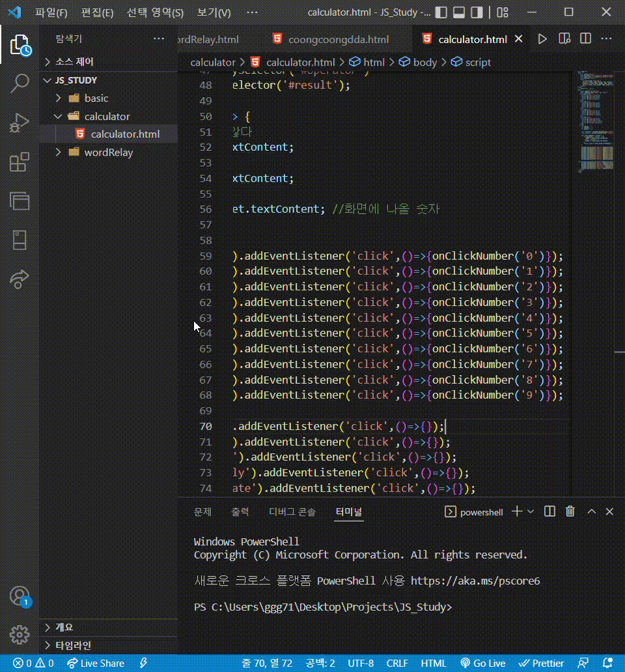Open the Accounts menu icon
625x672 pixels.
(x=20, y=596)
